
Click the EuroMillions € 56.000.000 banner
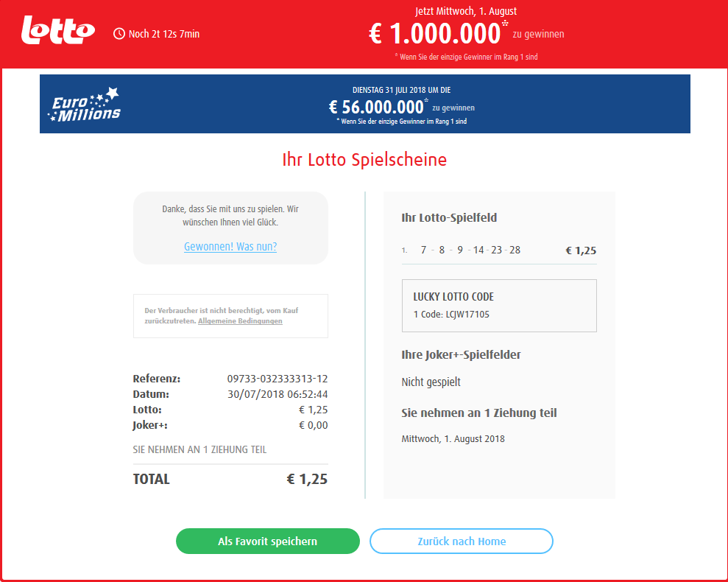[365, 104]
